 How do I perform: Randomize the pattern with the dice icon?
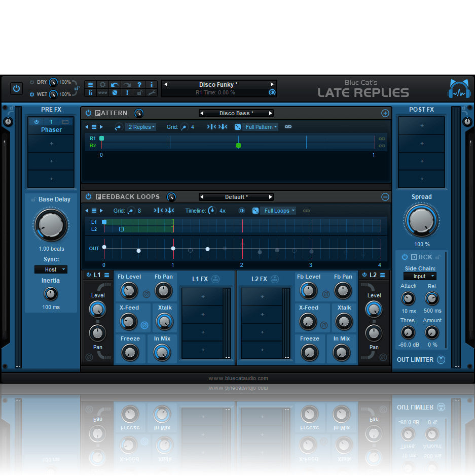[x=238, y=127]
